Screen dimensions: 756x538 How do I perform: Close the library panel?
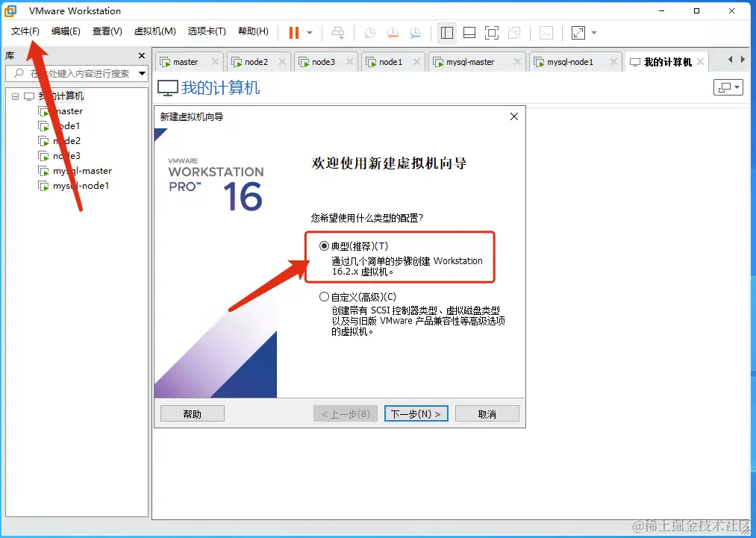(x=142, y=56)
